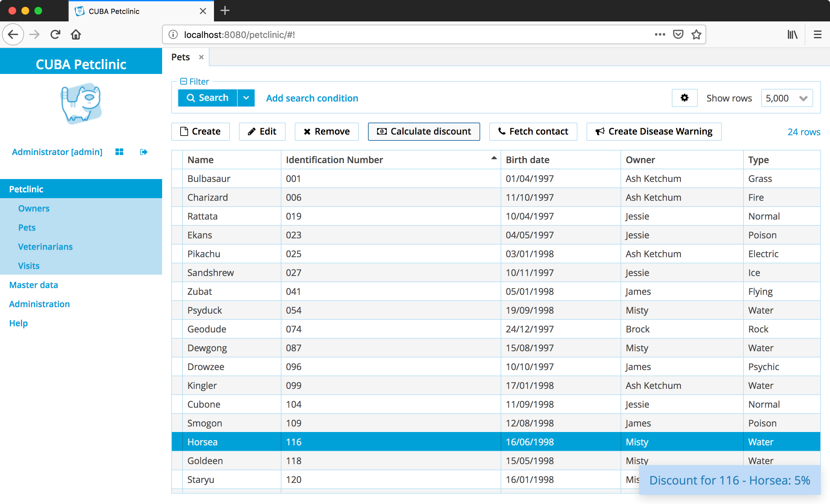The width and height of the screenshot is (830, 504).
Task: Open the hamburger menu in Firefox
Action: tap(818, 34)
